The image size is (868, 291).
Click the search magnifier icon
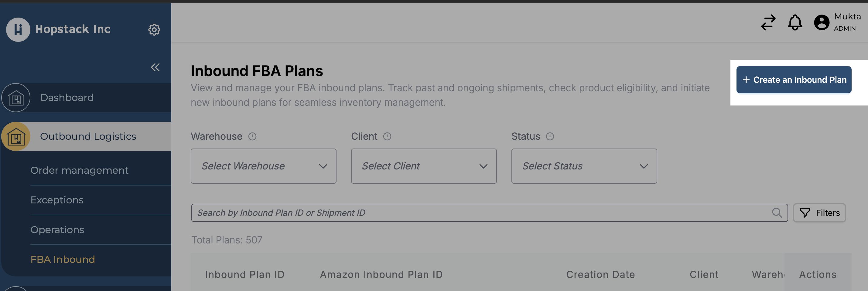tap(777, 212)
